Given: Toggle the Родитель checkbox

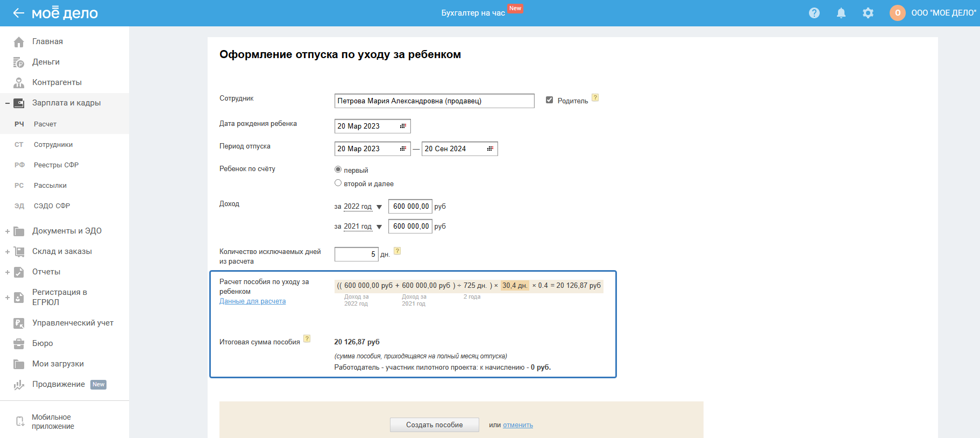Looking at the screenshot, I should [549, 100].
